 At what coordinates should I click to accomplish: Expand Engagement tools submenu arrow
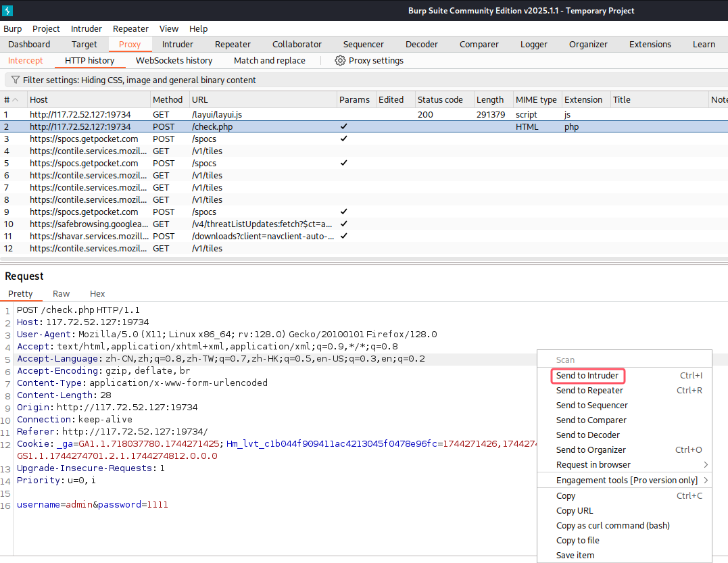[x=705, y=481]
